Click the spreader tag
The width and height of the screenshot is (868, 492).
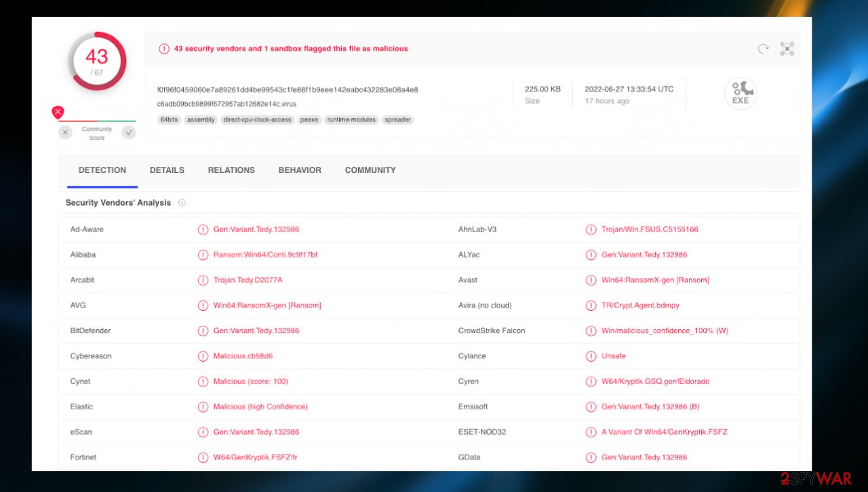pos(397,120)
